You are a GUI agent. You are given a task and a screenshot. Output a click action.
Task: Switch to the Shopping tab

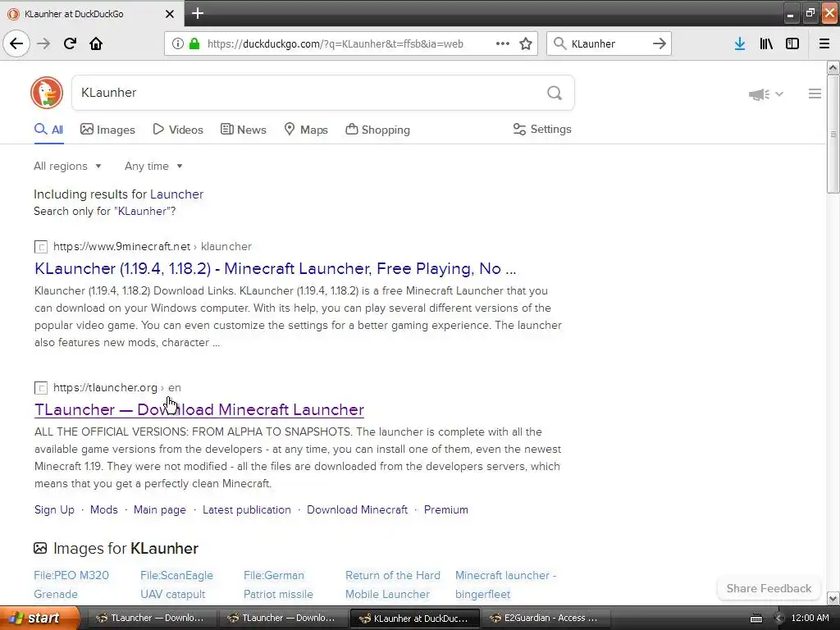tap(377, 130)
